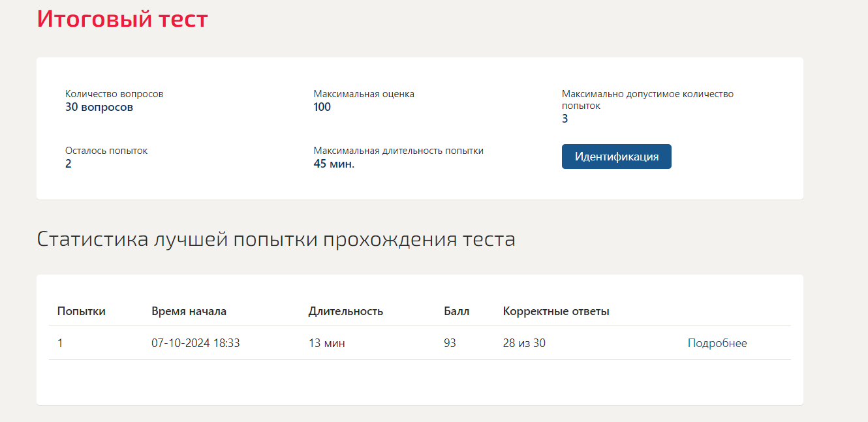Select the Итоговый тест page heading

click(x=122, y=19)
